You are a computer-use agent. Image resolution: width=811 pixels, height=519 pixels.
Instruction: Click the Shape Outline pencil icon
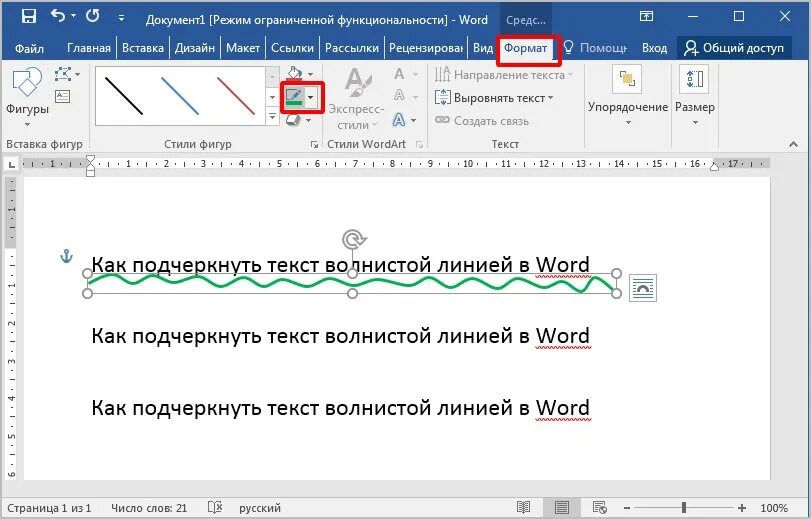click(x=293, y=97)
